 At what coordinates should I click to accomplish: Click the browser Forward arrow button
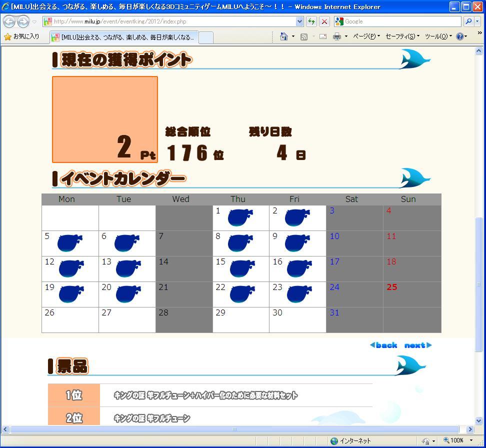(x=23, y=21)
